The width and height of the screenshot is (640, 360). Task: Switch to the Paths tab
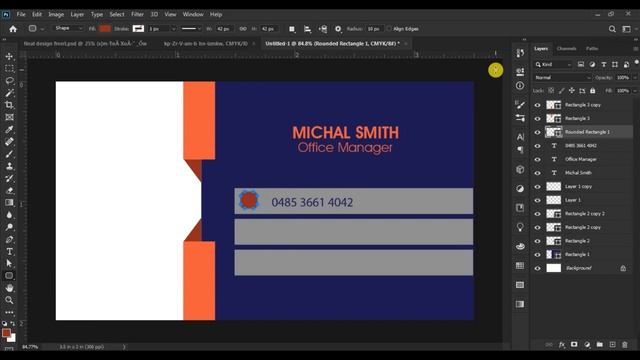(592, 49)
